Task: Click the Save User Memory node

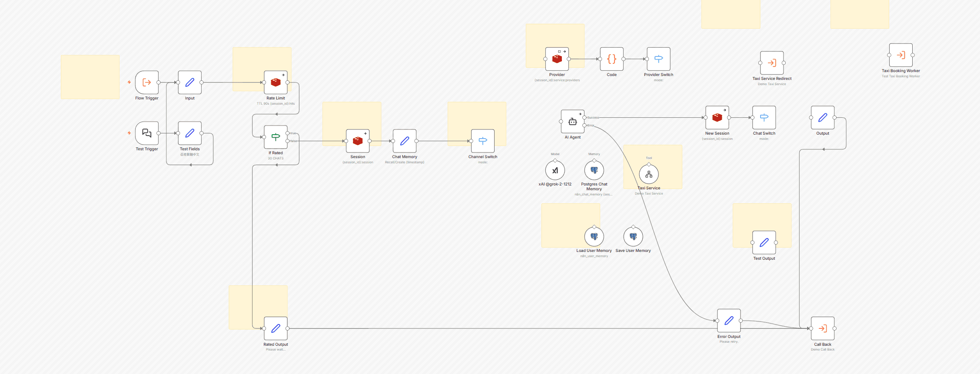Action: [x=633, y=237]
